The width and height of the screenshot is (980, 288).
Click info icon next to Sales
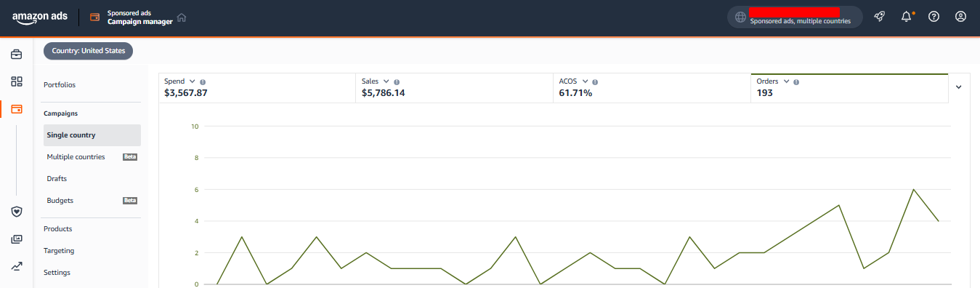[x=397, y=82]
